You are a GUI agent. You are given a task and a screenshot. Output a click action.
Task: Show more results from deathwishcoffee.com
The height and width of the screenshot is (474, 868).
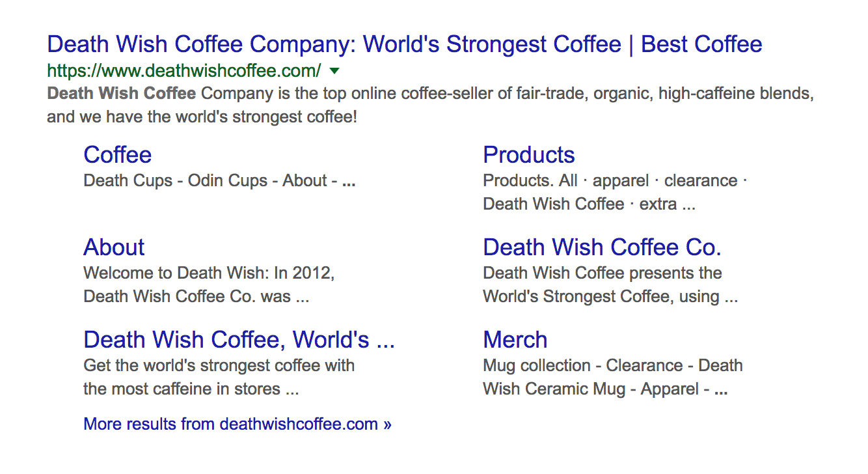click(x=238, y=425)
